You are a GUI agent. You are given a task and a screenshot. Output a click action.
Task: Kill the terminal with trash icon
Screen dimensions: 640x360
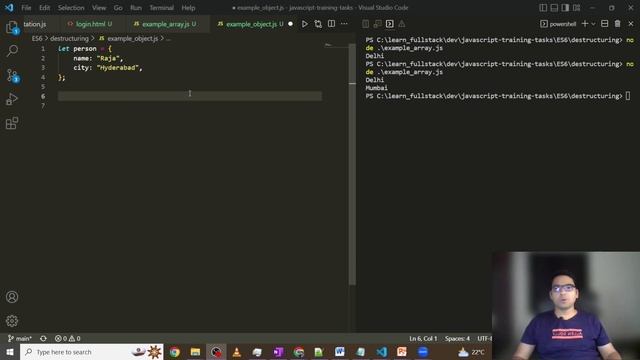618,24
